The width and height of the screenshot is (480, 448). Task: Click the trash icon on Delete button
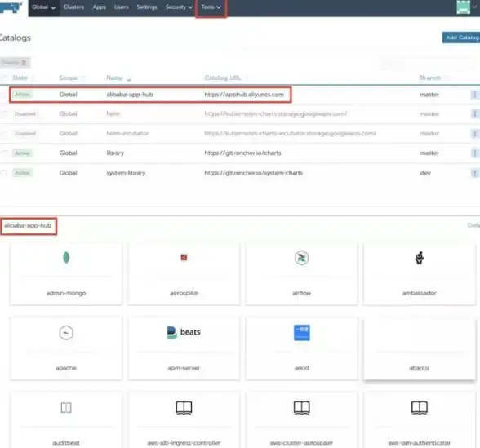[24, 63]
